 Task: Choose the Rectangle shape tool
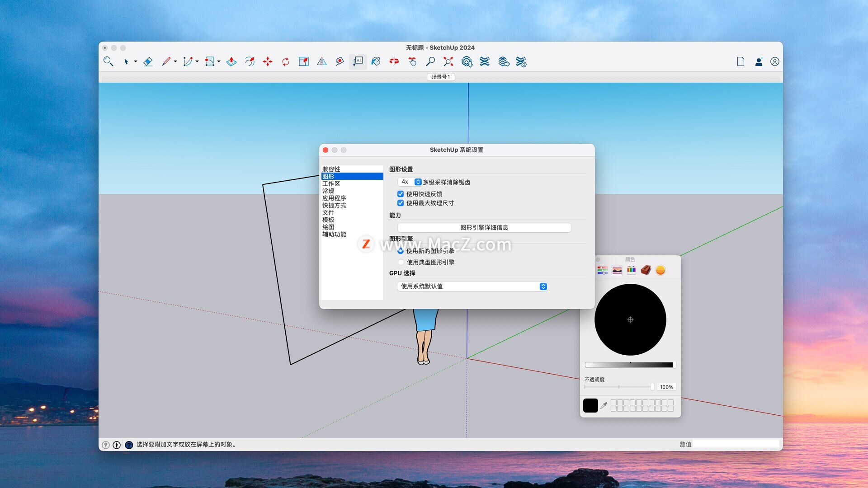tap(209, 61)
